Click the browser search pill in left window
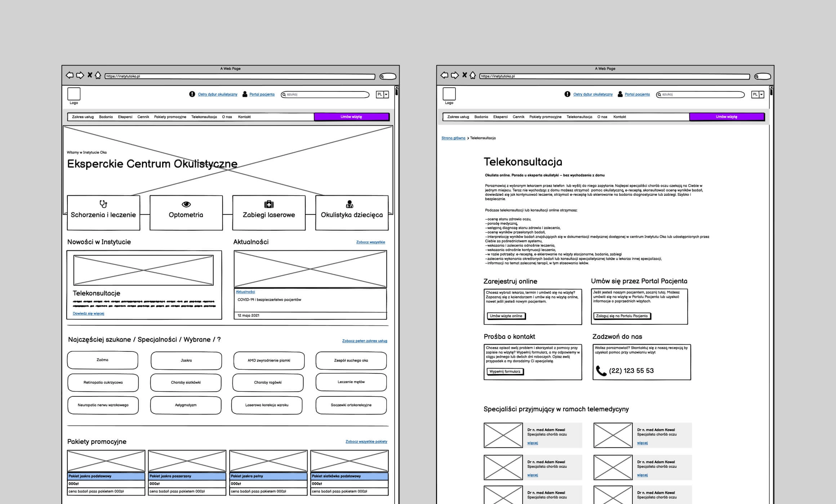The image size is (836, 504). tap(388, 76)
